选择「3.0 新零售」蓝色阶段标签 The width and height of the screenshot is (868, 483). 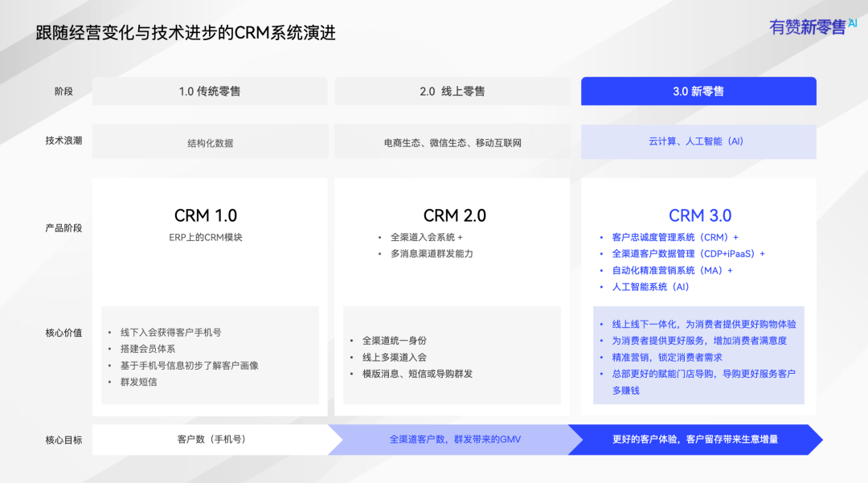pyautogui.click(x=698, y=91)
